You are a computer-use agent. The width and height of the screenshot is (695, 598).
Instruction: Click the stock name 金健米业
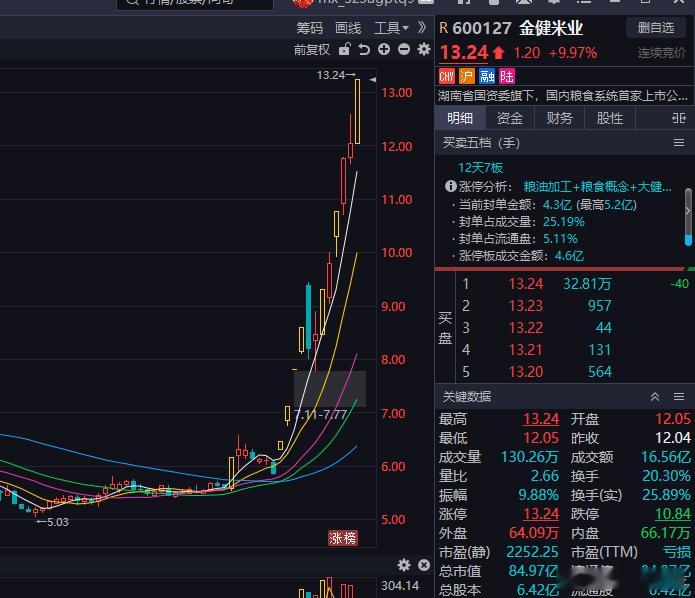(551, 28)
